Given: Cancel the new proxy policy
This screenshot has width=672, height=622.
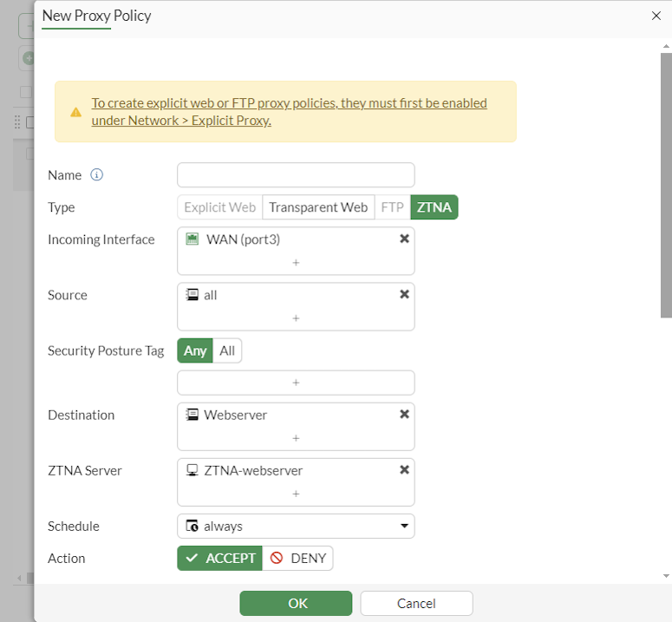Looking at the screenshot, I should pyautogui.click(x=416, y=603).
